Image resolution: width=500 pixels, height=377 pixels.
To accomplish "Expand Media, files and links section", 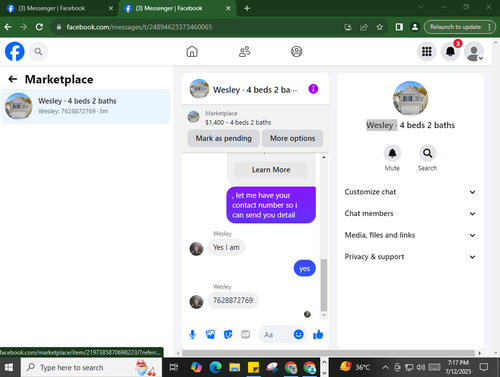I will pos(410,235).
